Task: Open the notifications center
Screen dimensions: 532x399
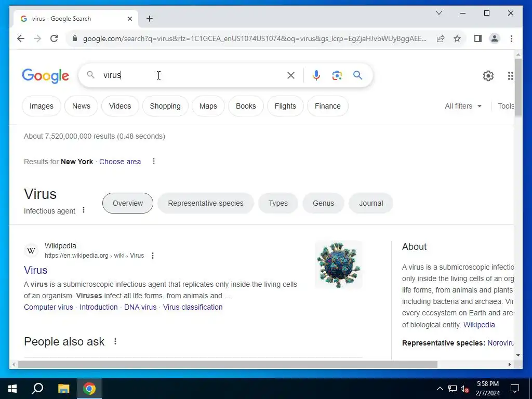Action: point(515,389)
